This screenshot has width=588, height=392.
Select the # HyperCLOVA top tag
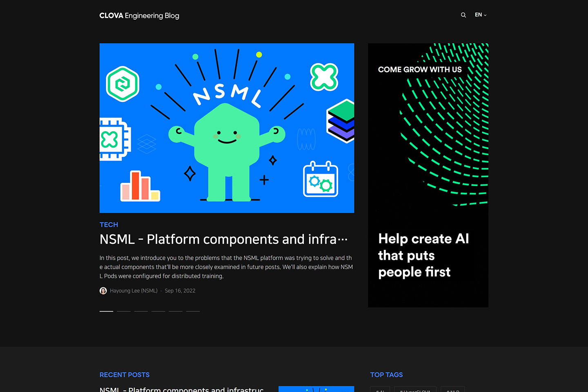pyautogui.click(x=415, y=390)
